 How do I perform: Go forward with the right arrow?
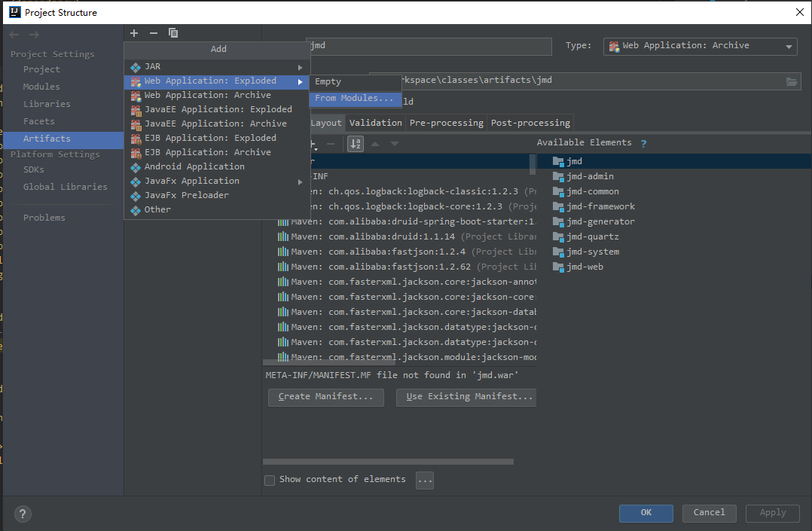point(34,35)
